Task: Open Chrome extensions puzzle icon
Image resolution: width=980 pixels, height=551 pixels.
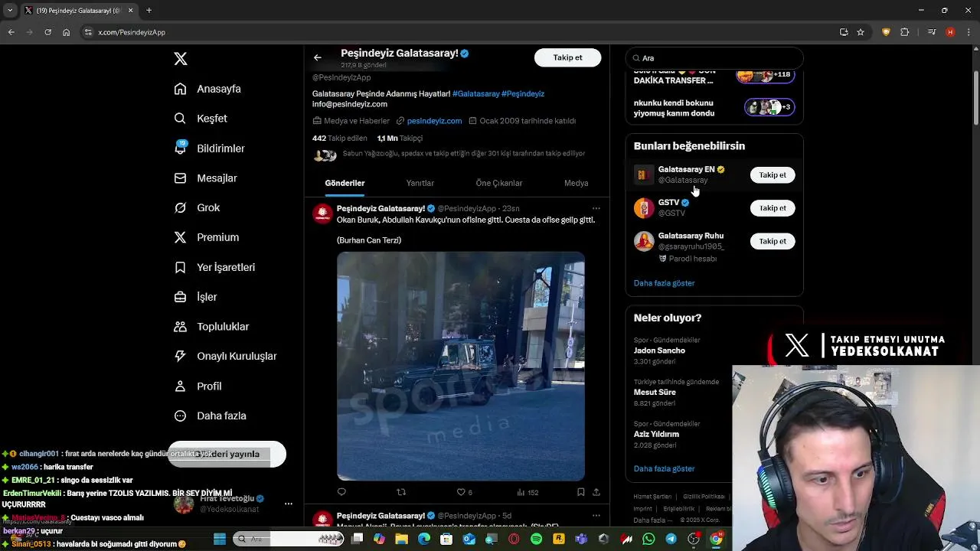Action: point(905,32)
